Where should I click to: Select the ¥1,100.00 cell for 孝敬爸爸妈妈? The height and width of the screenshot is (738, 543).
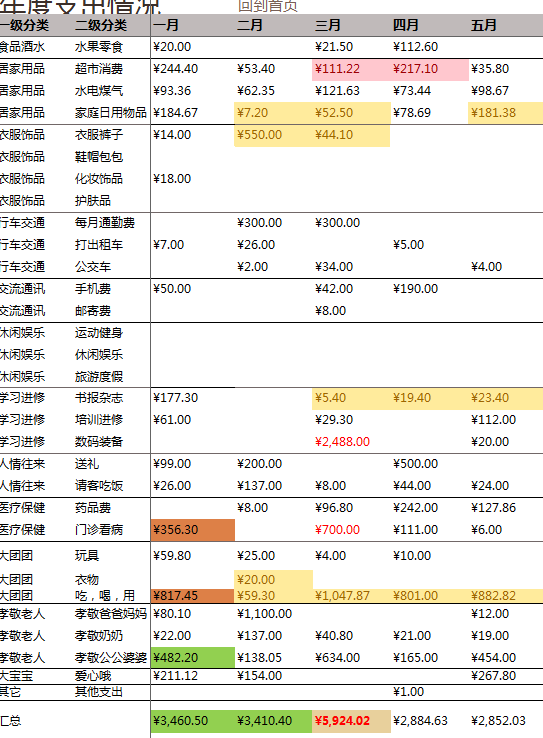264,614
